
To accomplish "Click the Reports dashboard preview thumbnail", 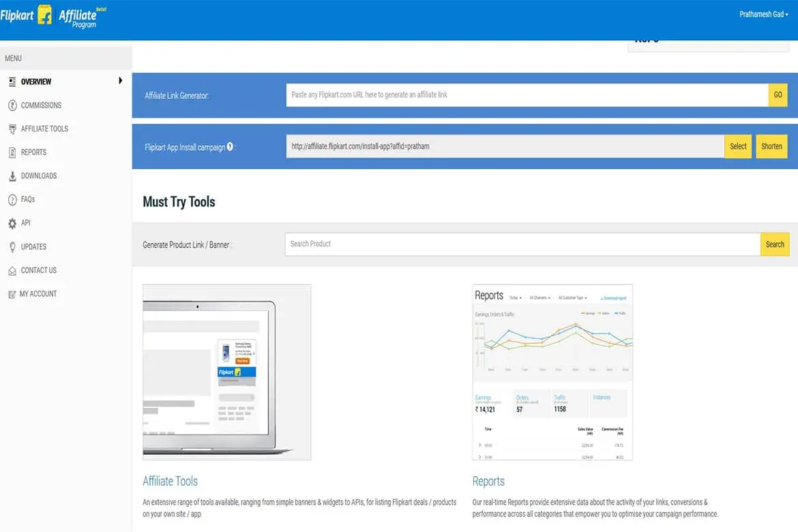I will [x=552, y=372].
